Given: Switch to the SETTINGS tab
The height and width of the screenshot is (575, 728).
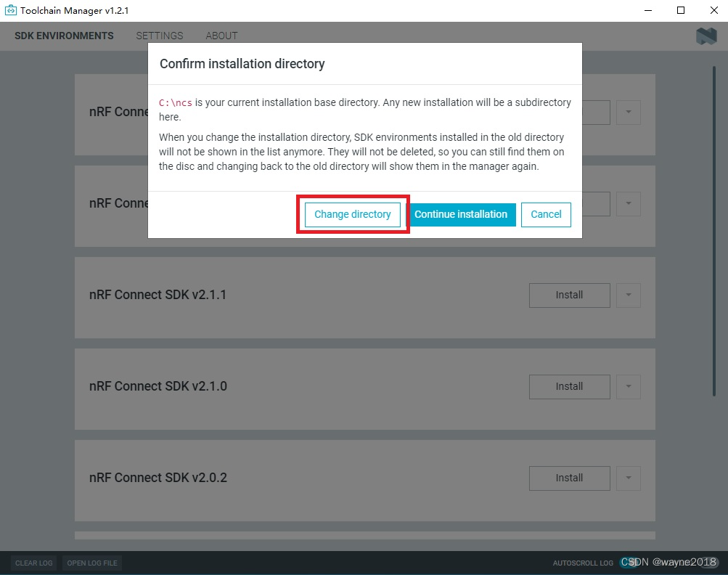Looking at the screenshot, I should click(159, 36).
